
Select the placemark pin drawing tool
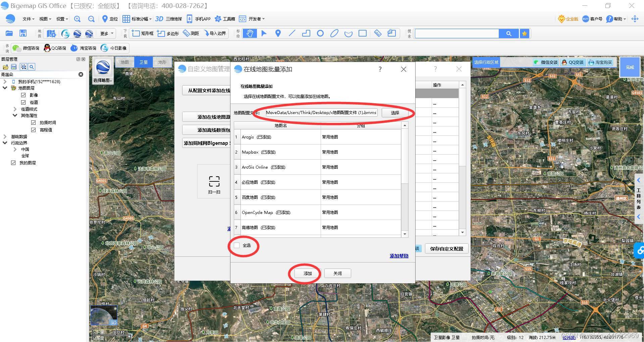coord(278,34)
